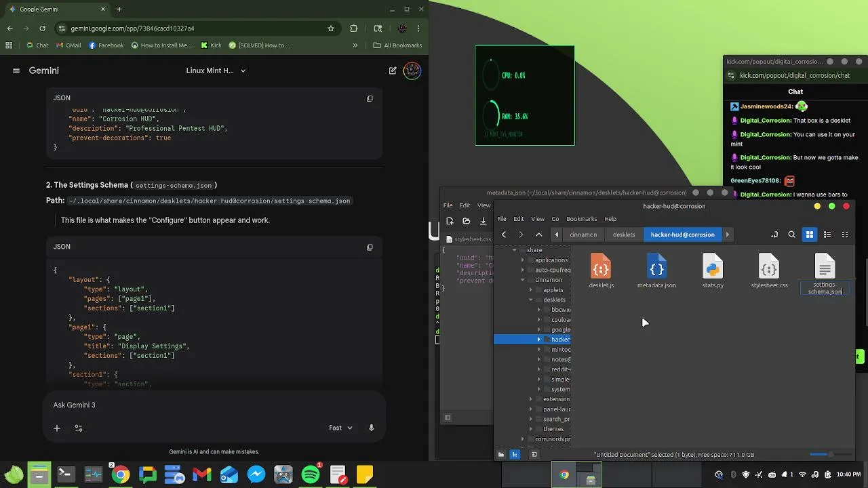Start a new Gemini chat

[x=393, y=70]
